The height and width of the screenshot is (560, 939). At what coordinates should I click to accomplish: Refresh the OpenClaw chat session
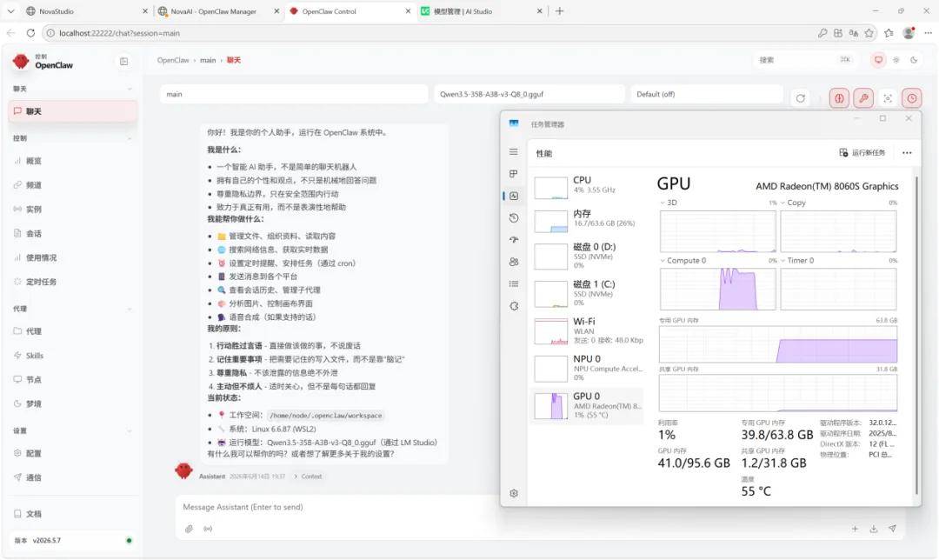click(x=800, y=98)
